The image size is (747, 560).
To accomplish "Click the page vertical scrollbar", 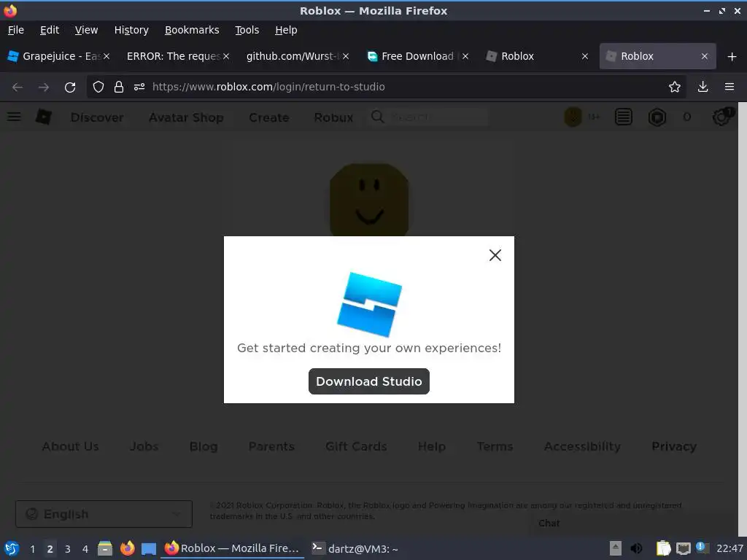I will point(742,319).
